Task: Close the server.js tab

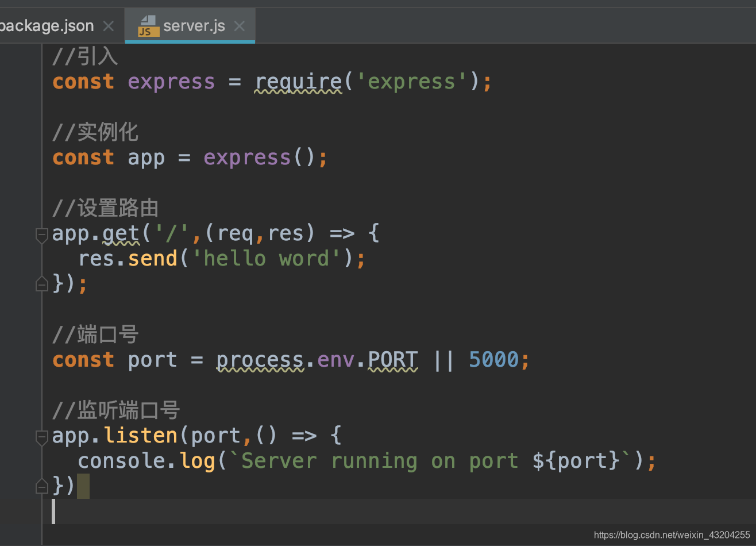Action: [240, 26]
